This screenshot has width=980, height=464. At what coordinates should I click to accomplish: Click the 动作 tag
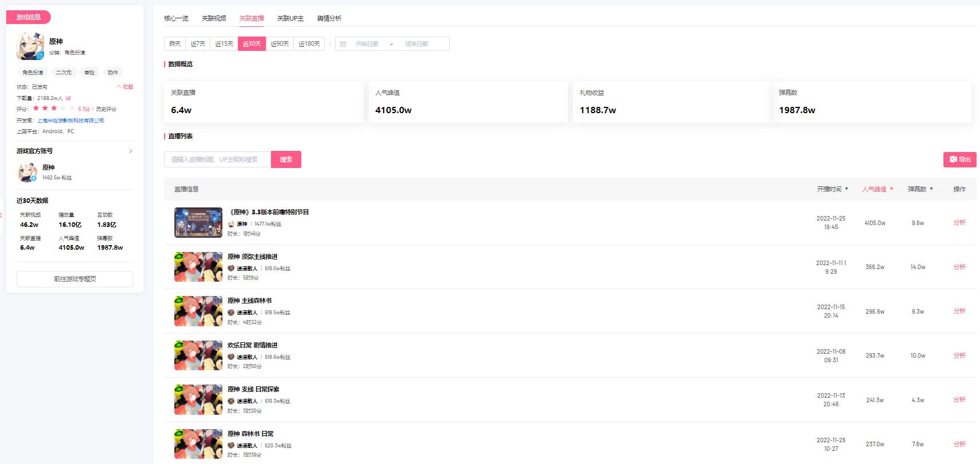[113, 73]
